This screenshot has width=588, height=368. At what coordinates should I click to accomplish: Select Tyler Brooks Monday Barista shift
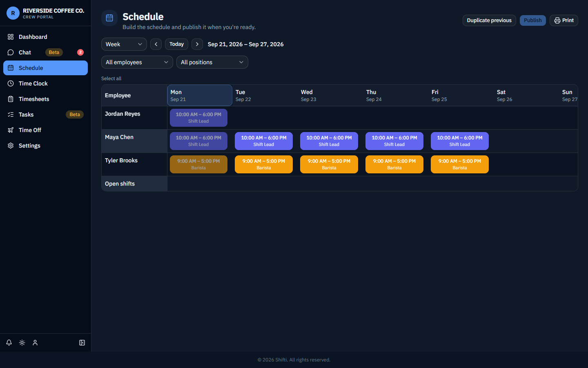(x=198, y=164)
